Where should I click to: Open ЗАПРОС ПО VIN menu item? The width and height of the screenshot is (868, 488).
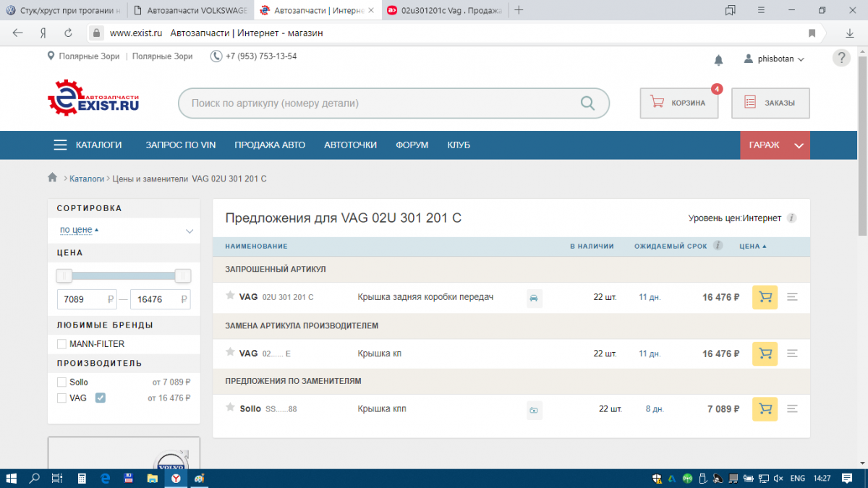(181, 145)
